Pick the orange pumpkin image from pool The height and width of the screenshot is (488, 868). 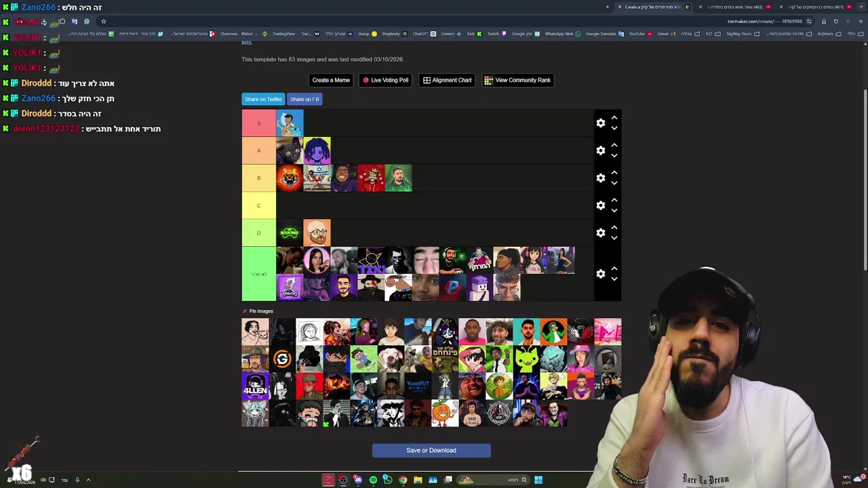click(x=445, y=413)
